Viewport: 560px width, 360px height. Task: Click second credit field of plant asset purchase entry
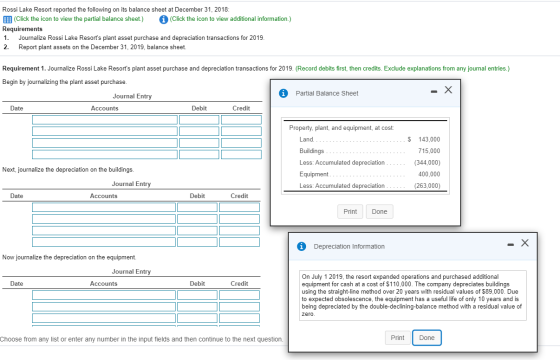click(241, 131)
